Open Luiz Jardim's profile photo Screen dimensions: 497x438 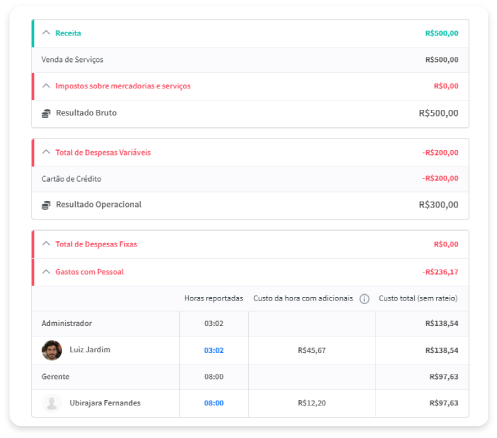pos(52,350)
